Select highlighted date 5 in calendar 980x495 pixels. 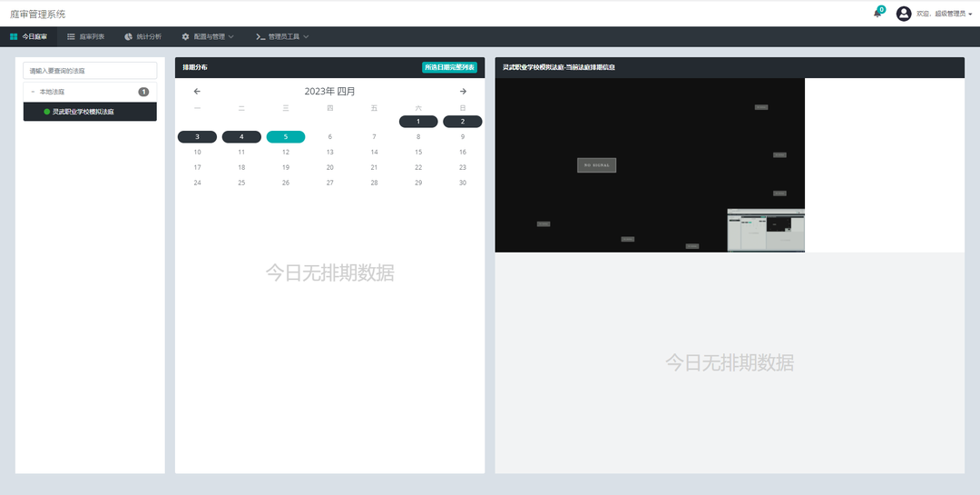point(286,137)
